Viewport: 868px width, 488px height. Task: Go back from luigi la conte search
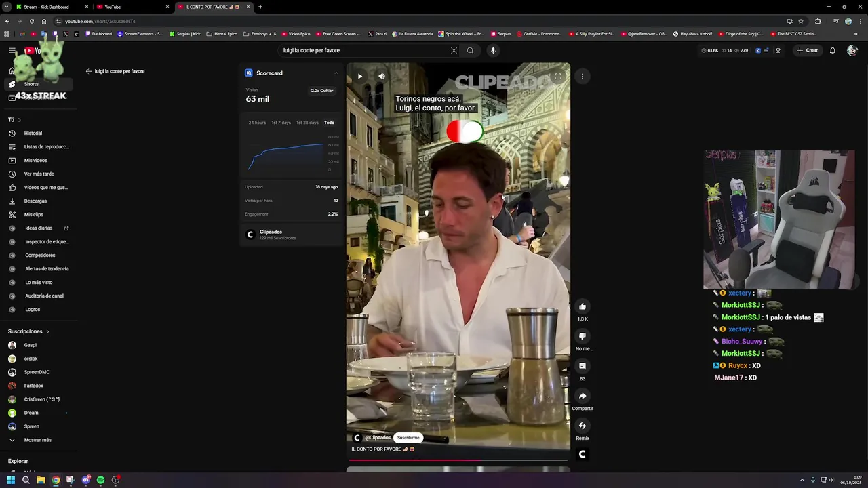pos(89,71)
